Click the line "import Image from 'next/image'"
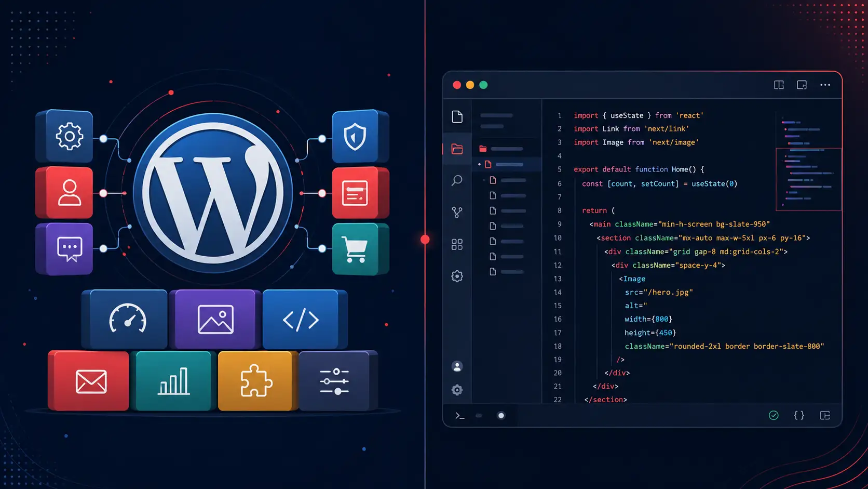The image size is (868, 489). click(636, 142)
